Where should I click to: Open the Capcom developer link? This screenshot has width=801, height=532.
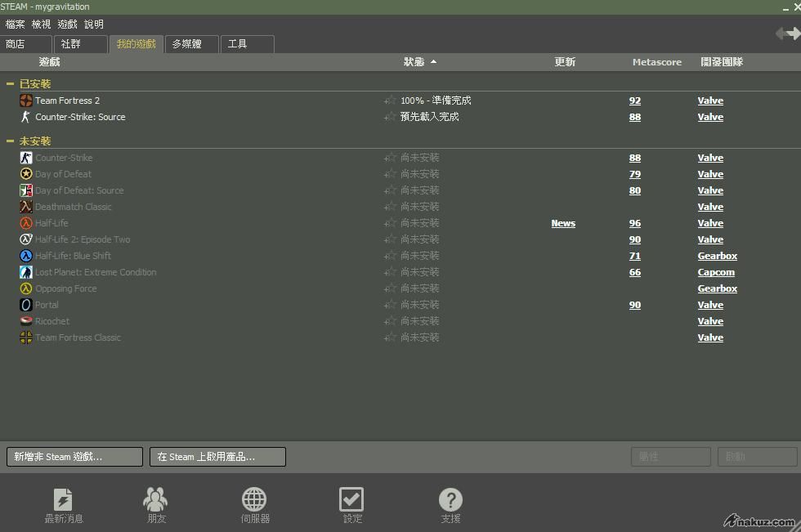coord(716,272)
